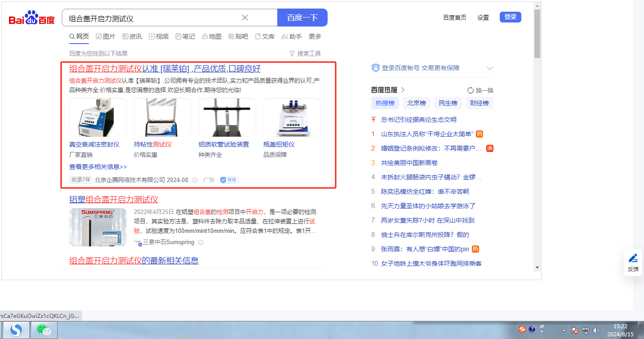Open the Ai 助手 tab
644x339 pixels.
[x=292, y=36]
